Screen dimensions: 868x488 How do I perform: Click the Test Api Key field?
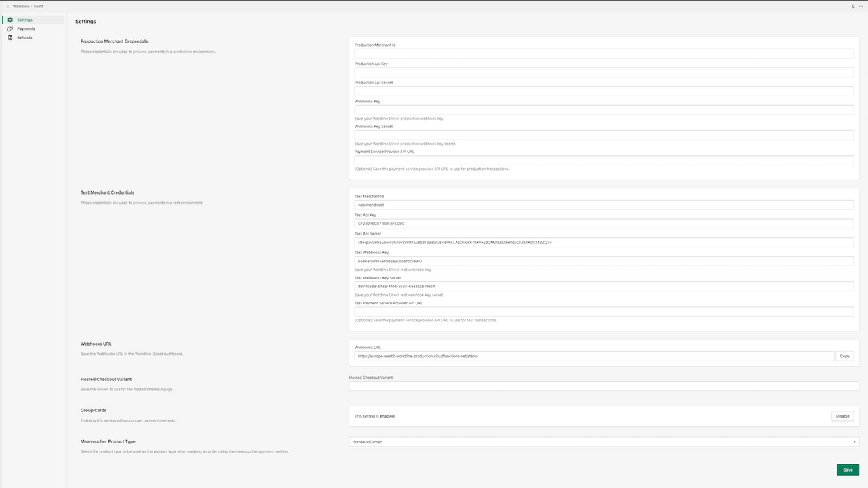tap(604, 224)
